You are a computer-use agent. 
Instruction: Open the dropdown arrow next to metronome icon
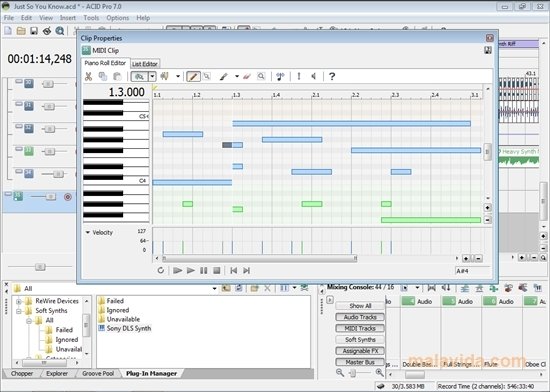click(178, 76)
